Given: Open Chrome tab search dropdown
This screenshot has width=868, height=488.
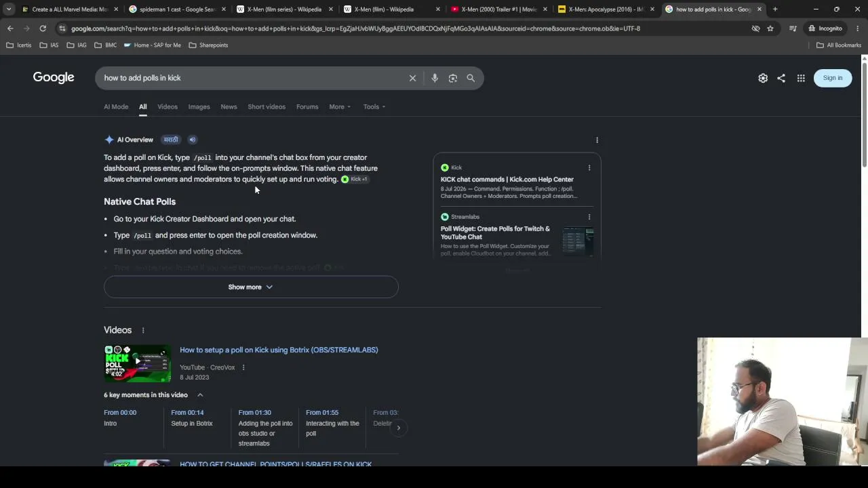Looking at the screenshot, I should [9, 9].
